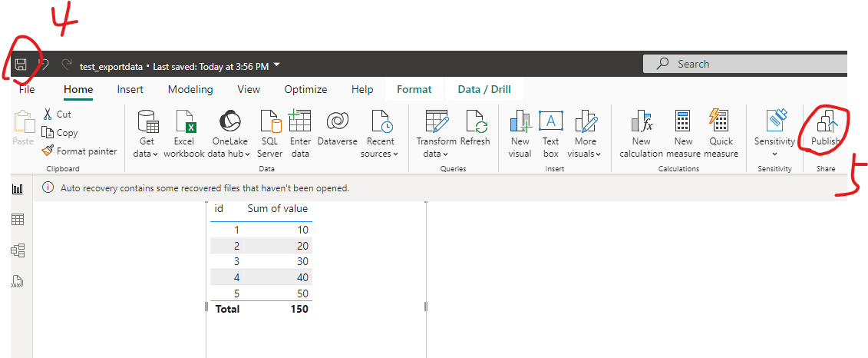
Task: Switch to Model view in sidebar
Action: [x=18, y=250]
